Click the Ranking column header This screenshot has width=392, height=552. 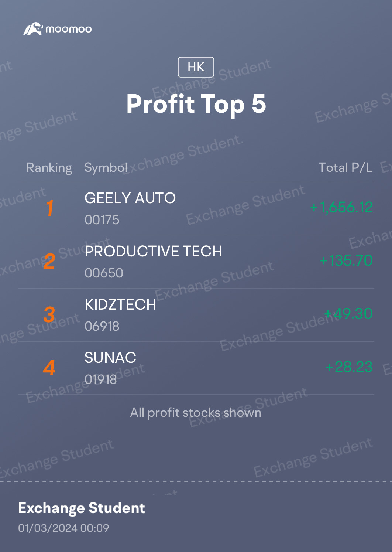pyautogui.click(x=49, y=168)
